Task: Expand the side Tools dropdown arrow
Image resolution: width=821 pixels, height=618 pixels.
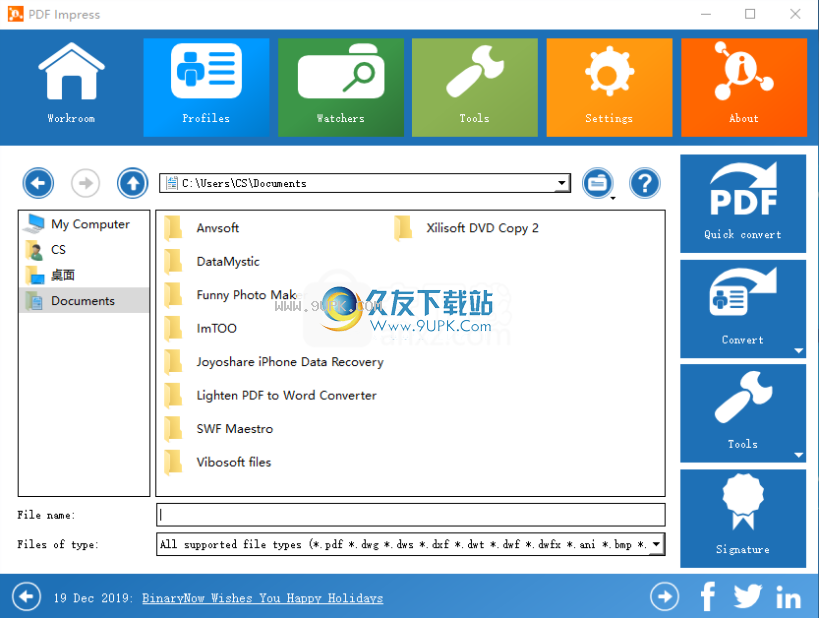Action: (x=798, y=455)
